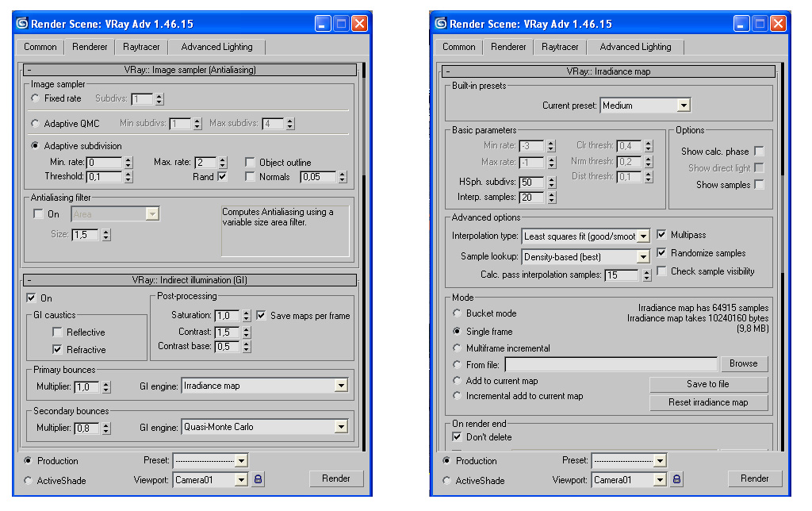
Task: Collapse Indirect illumination (GI) rollout
Action: 190,280
